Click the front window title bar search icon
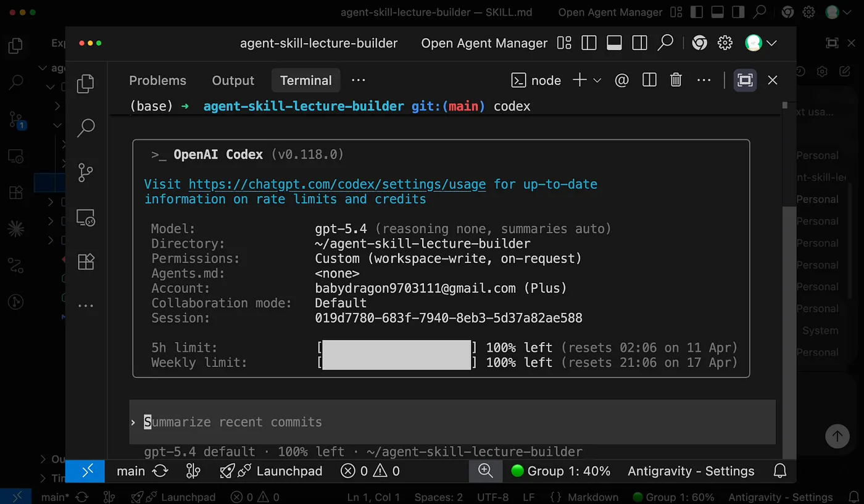 (x=665, y=43)
